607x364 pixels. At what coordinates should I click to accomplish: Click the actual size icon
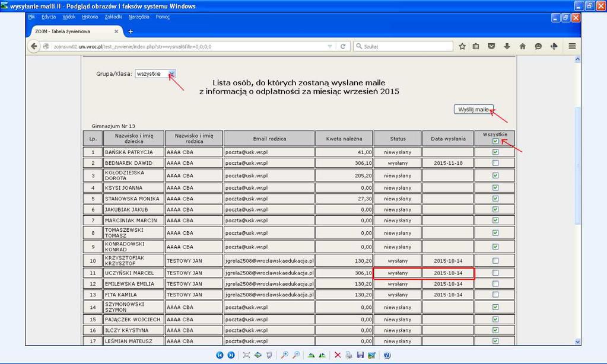258,355
